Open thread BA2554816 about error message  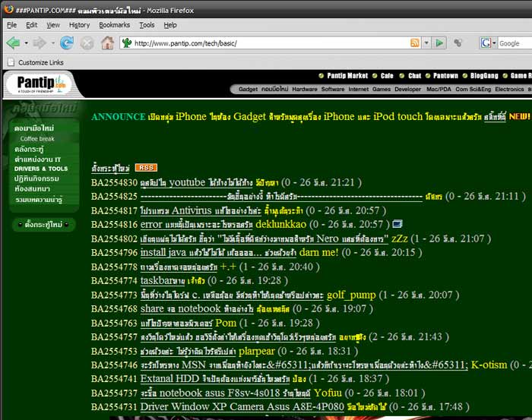[196, 224]
